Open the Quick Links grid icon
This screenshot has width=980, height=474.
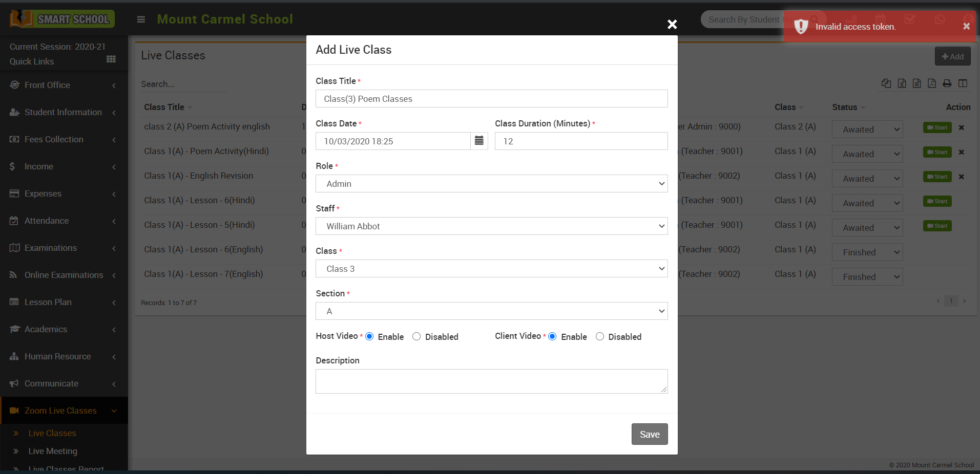111,59
